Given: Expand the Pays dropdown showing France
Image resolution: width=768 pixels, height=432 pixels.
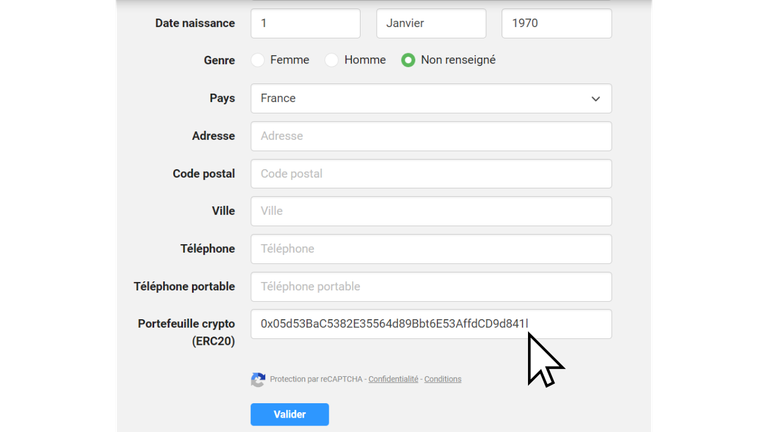Looking at the screenshot, I should (x=431, y=98).
